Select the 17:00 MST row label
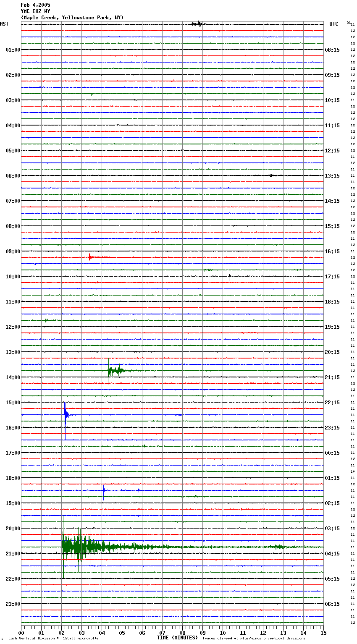Screen dimensions: 357x644 (x=13, y=453)
